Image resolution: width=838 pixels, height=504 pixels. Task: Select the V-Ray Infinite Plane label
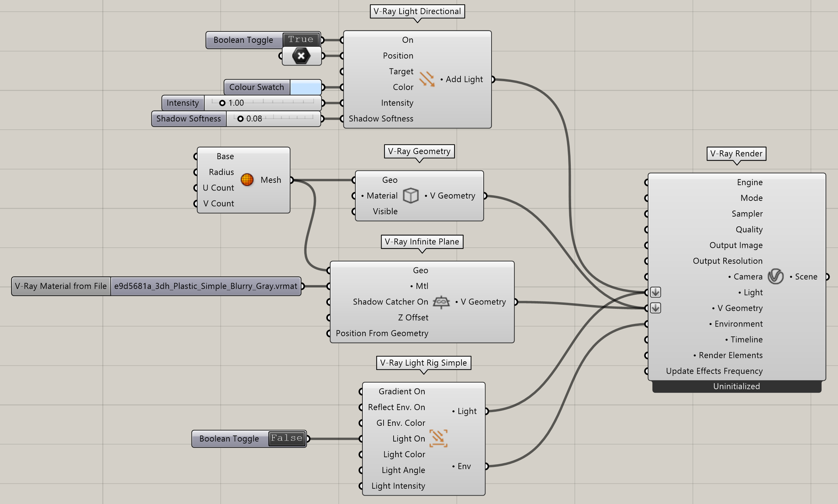(422, 241)
